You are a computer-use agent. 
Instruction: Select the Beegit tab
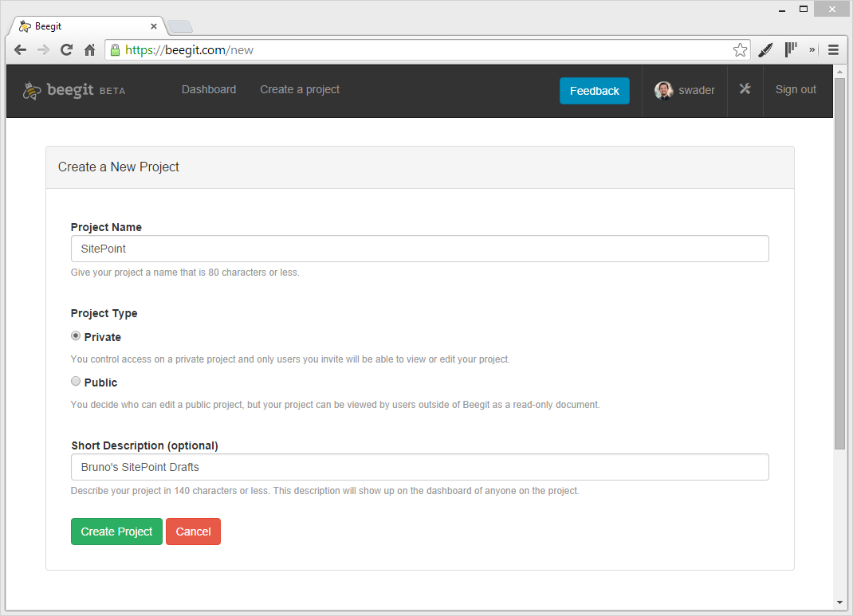tap(88, 26)
